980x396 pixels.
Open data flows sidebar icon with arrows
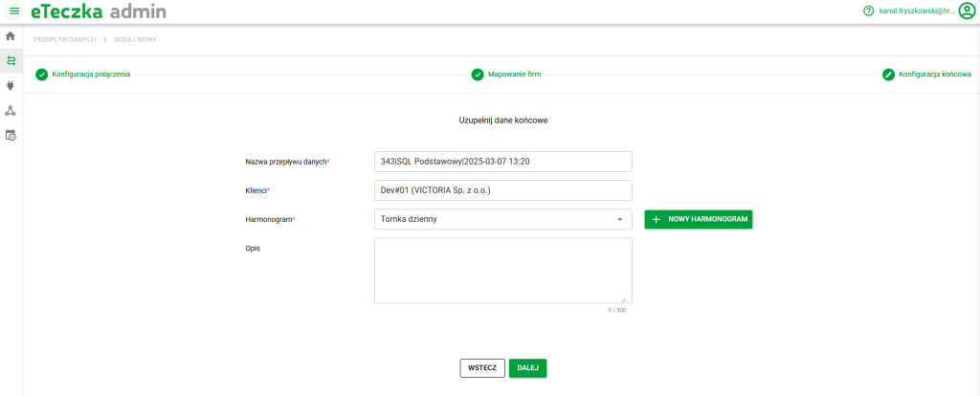tap(11, 60)
